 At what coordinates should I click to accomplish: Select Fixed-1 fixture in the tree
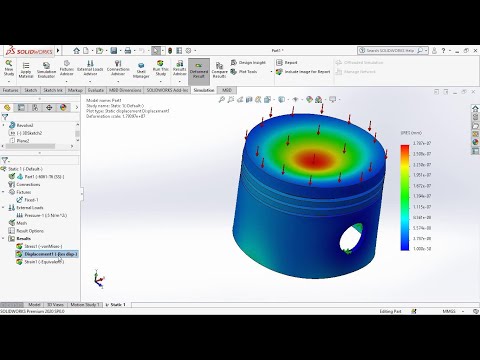coord(28,200)
